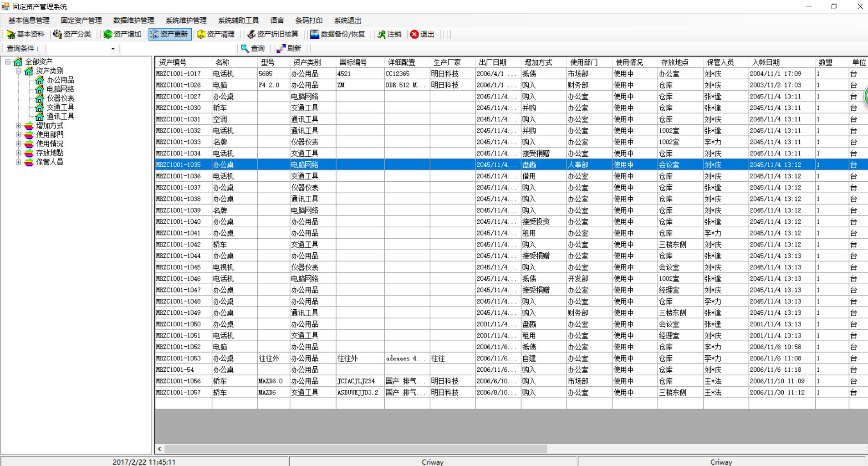Viewport: 868px width, 466px height.
Task: Open 基本资料 toolbar icon
Action: click(26, 34)
